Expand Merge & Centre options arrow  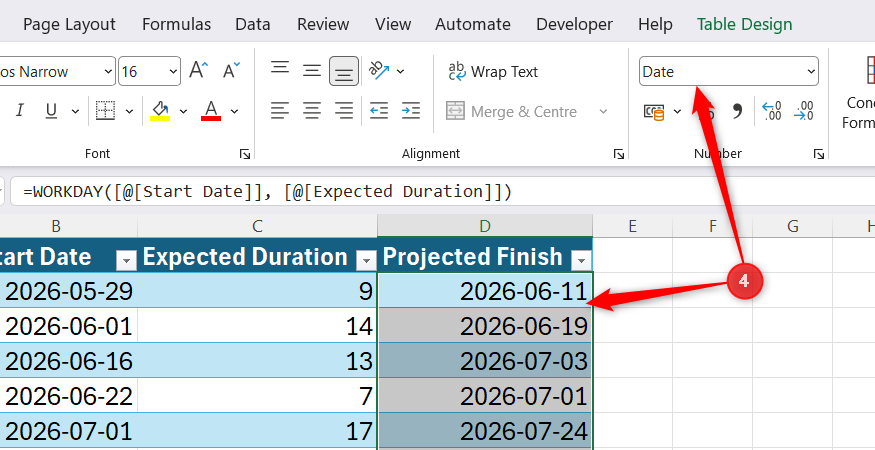tap(603, 112)
